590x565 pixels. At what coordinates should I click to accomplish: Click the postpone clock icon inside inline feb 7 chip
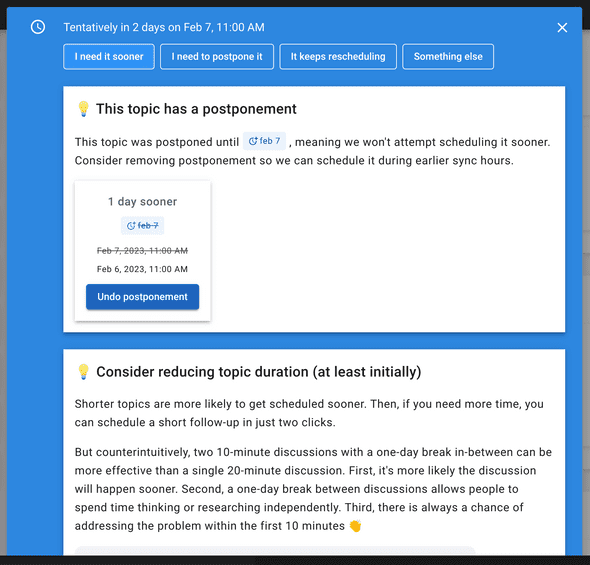[x=253, y=141]
